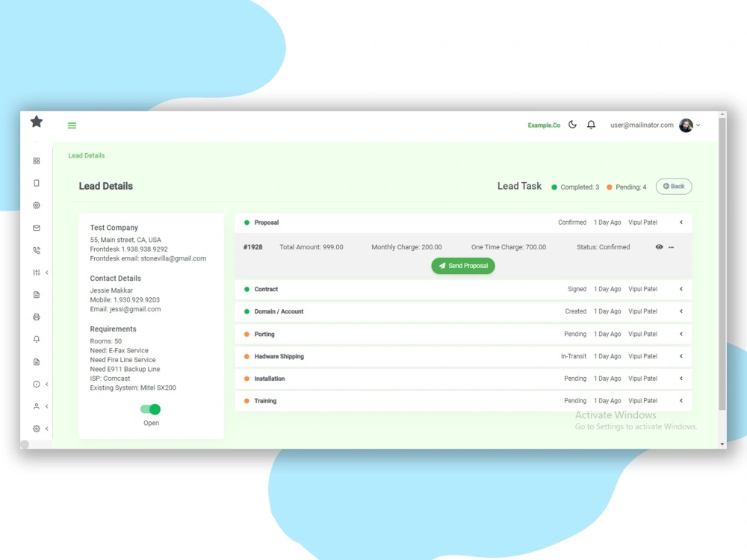The height and width of the screenshot is (560, 747).
Task: Toggle dark mode moon icon
Action: click(x=573, y=125)
